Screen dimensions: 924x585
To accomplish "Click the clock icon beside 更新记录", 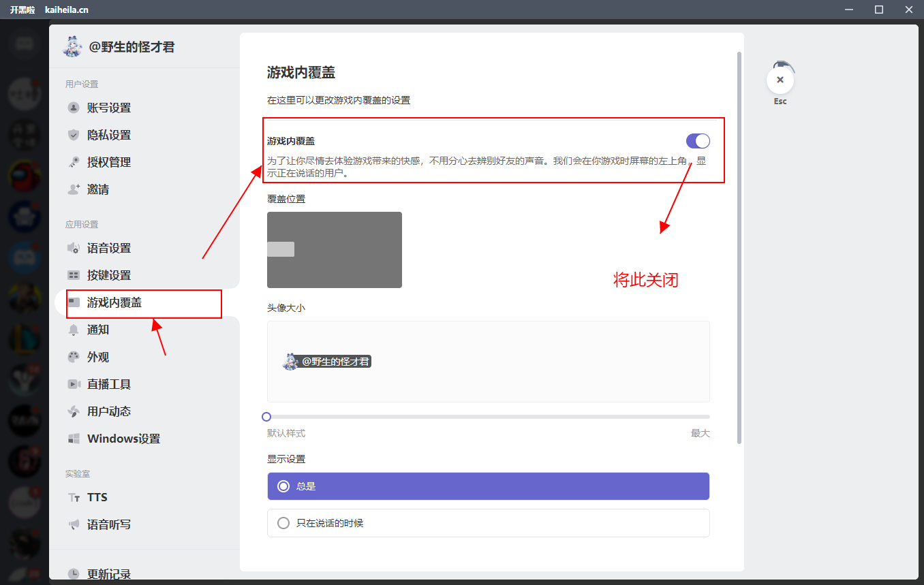I will pos(74,574).
